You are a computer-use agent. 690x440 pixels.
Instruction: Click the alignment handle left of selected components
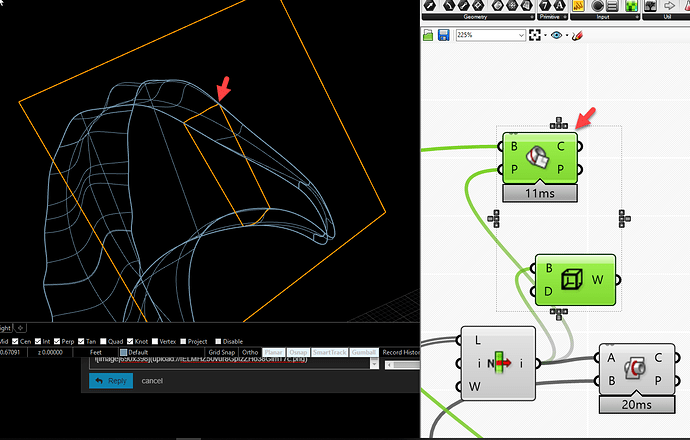[494, 219]
